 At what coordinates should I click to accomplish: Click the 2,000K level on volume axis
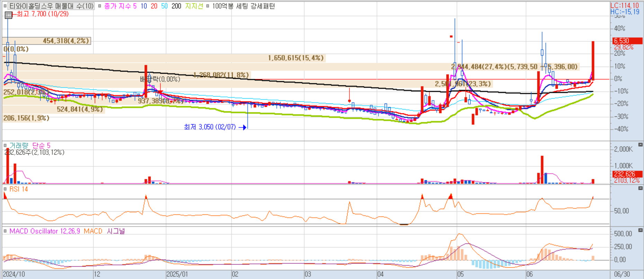pyautogui.click(x=623, y=149)
